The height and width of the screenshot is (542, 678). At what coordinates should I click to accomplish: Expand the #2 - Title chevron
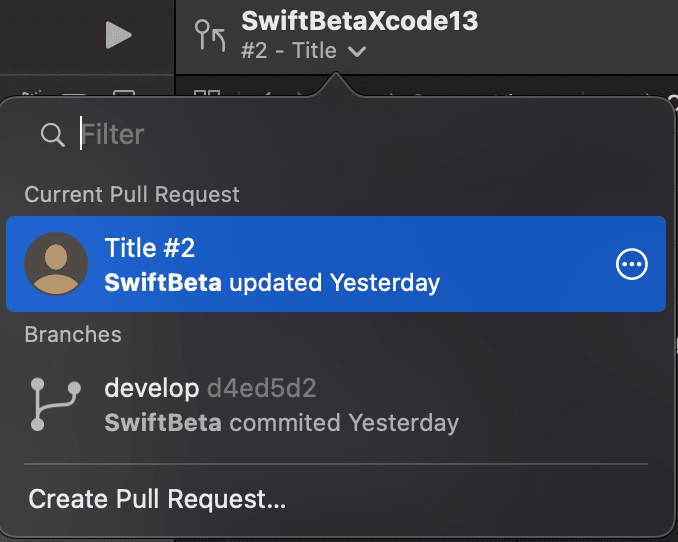[357, 52]
